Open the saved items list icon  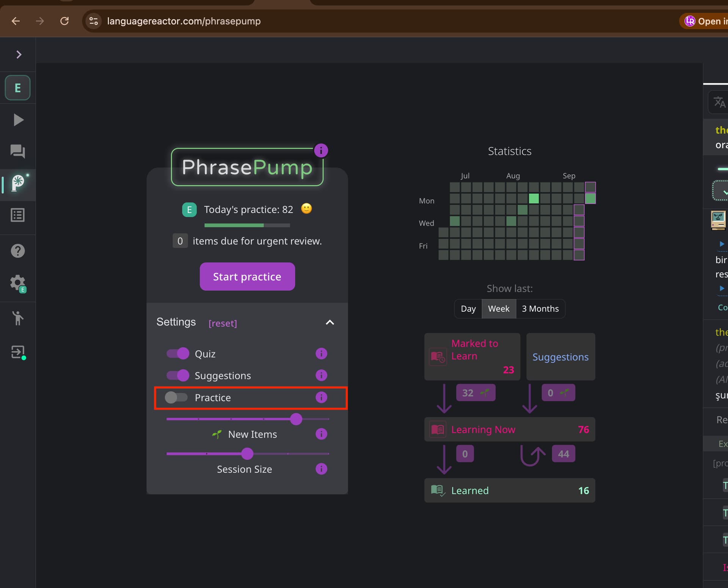[x=18, y=215]
